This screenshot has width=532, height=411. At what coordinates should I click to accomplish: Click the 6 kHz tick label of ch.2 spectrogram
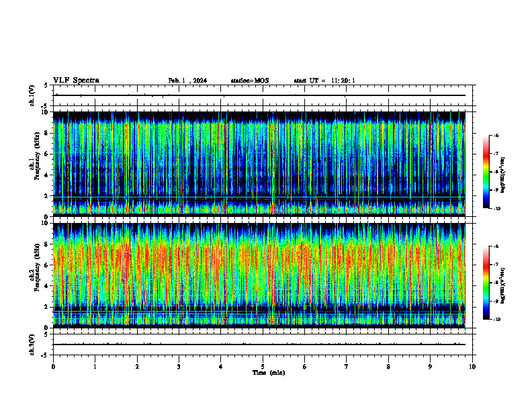pyautogui.click(x=48, y=265)
